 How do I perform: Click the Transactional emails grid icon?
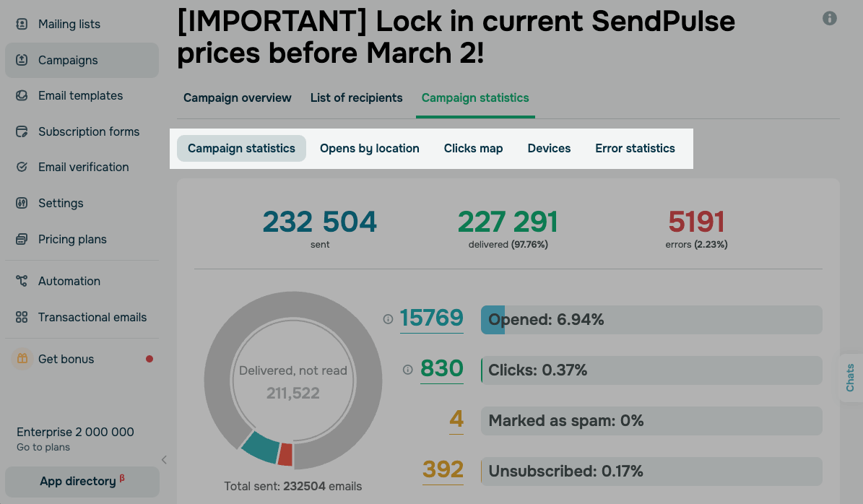click(22, 317)
